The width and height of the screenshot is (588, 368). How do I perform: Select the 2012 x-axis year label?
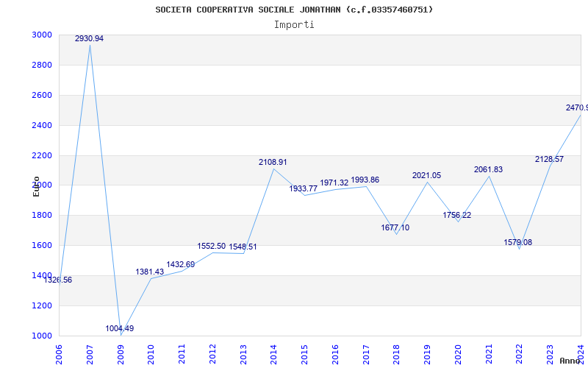click(212, 355)
